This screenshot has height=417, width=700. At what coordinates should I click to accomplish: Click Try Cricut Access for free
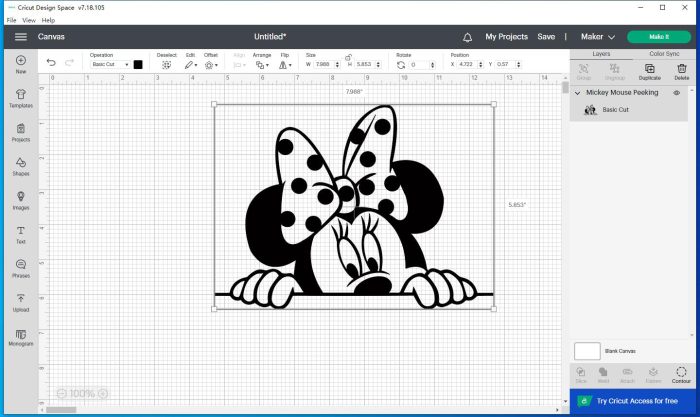[633, 401]
